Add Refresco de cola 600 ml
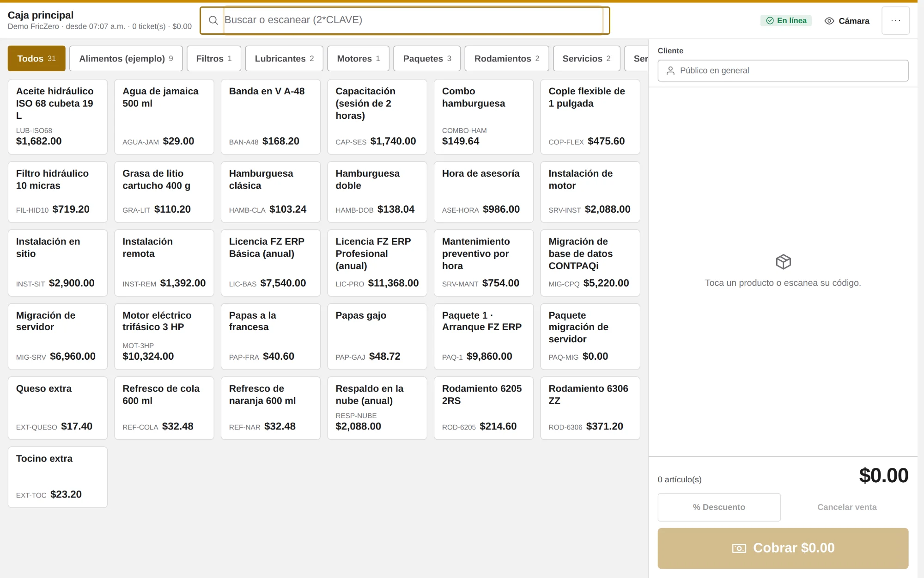The height and width of the screenshot is (578, 924). [164, 408]
